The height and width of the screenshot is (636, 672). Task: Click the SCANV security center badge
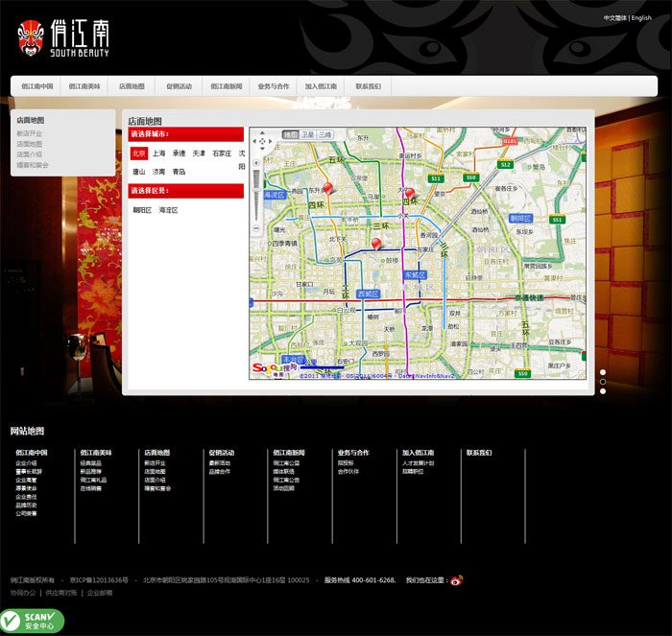32,621
